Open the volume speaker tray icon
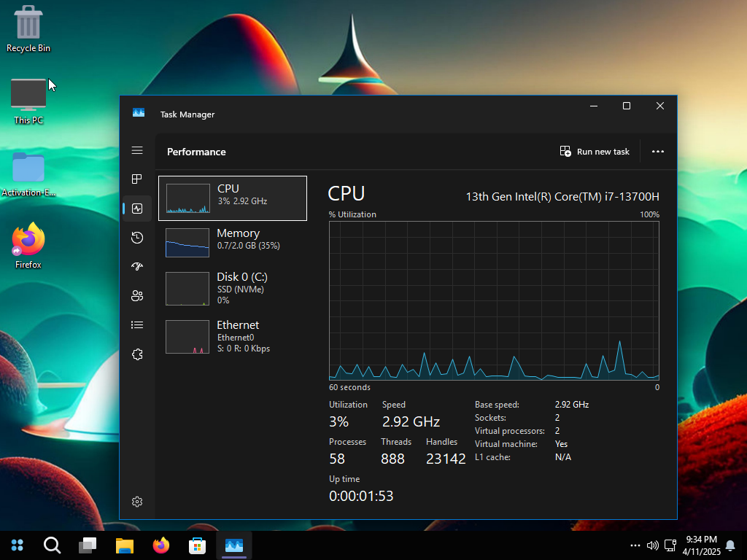Image resolution: width=747 pixels, height=560 pixels. (x=653, y=545)
